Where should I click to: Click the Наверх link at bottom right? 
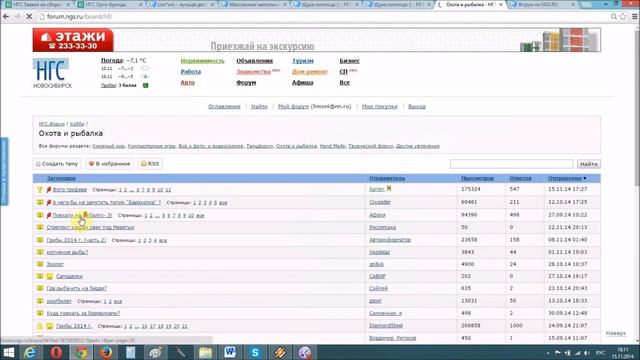(x=616, y=333)
